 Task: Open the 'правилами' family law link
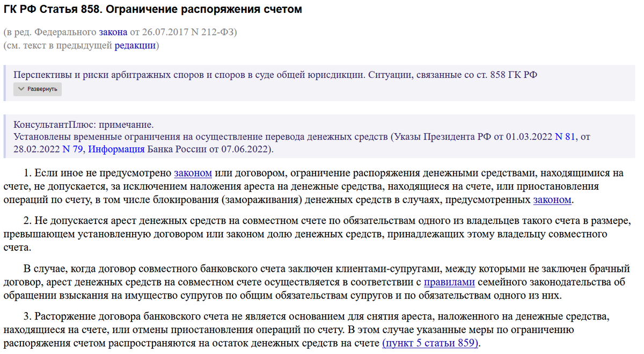450,281
